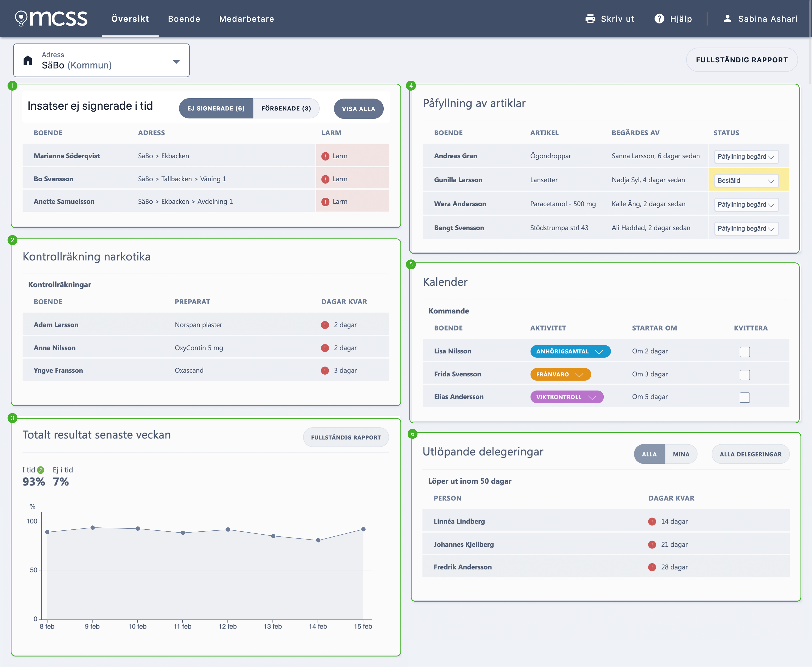The image size is (812, 667).
Task: Tick the Kvittera checkbox for Frida Svensson
Action: click(x=744, y=375)
